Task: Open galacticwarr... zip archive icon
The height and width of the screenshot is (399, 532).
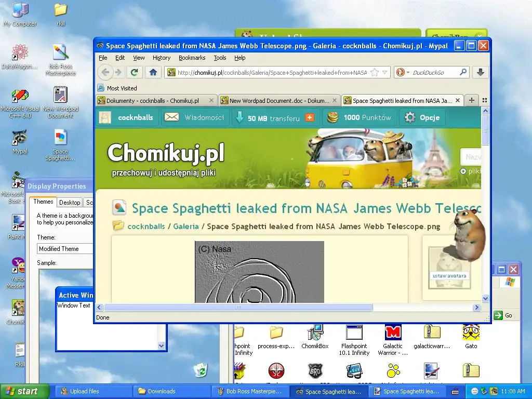Action: (432, 337)
